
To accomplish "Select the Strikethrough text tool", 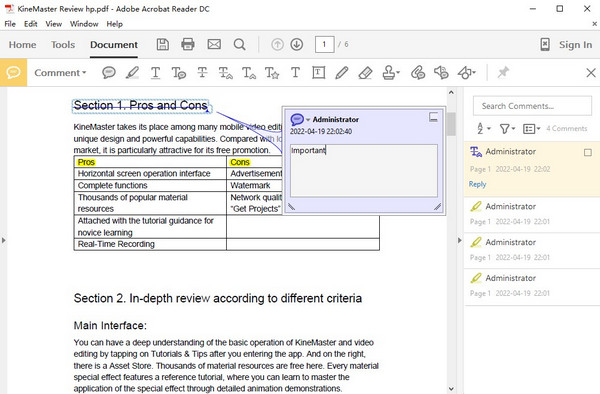I will [202, 72].
